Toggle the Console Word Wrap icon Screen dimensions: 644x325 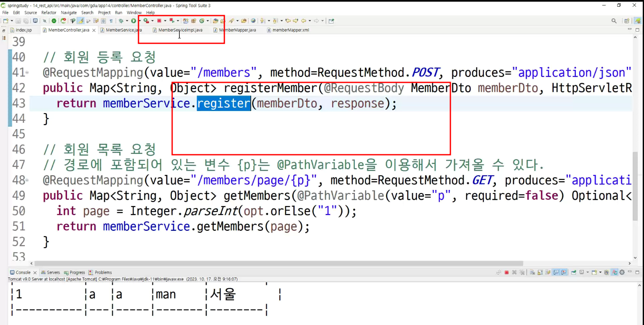(548, 272)
